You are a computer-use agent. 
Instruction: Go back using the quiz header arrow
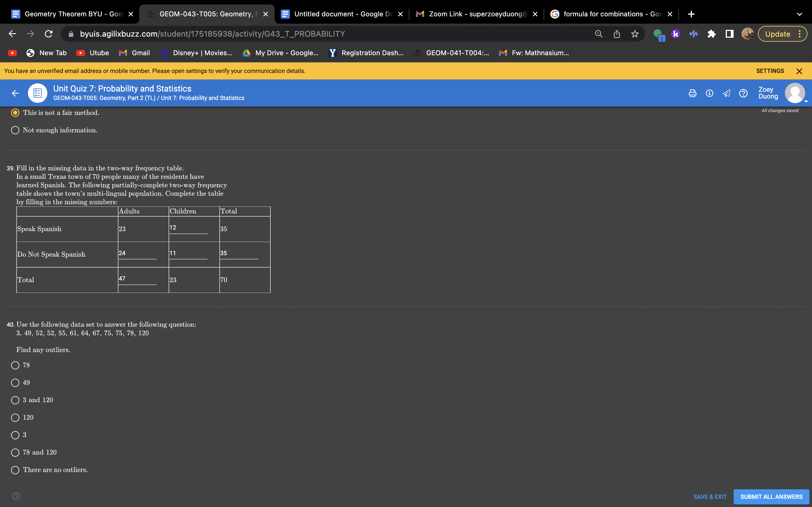coord(15,93)
